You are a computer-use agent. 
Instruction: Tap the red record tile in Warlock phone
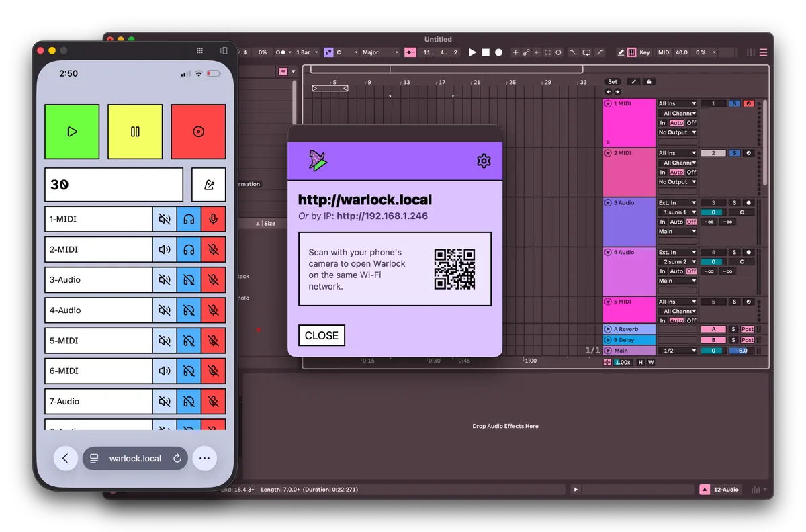pos(198,132)
